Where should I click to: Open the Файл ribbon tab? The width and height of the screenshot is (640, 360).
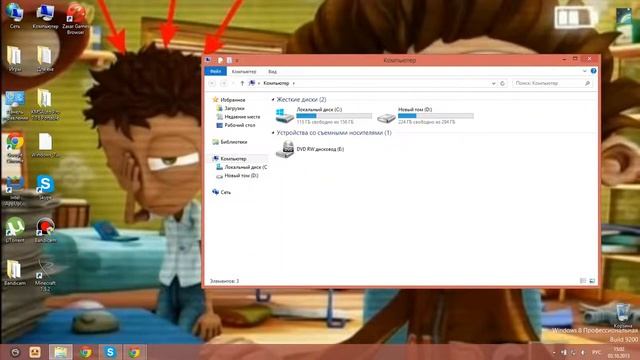(215, 71)
